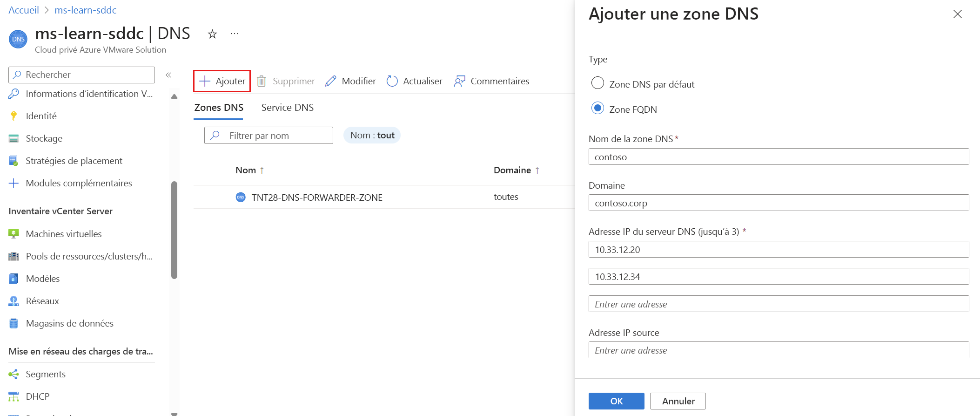Click the Actualiser refresh icon

point(392,81)
